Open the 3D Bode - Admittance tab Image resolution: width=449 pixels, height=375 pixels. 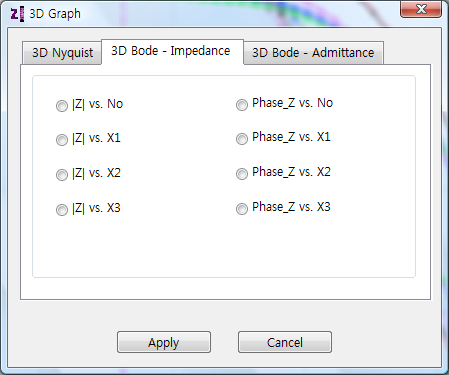coord(313,53)
